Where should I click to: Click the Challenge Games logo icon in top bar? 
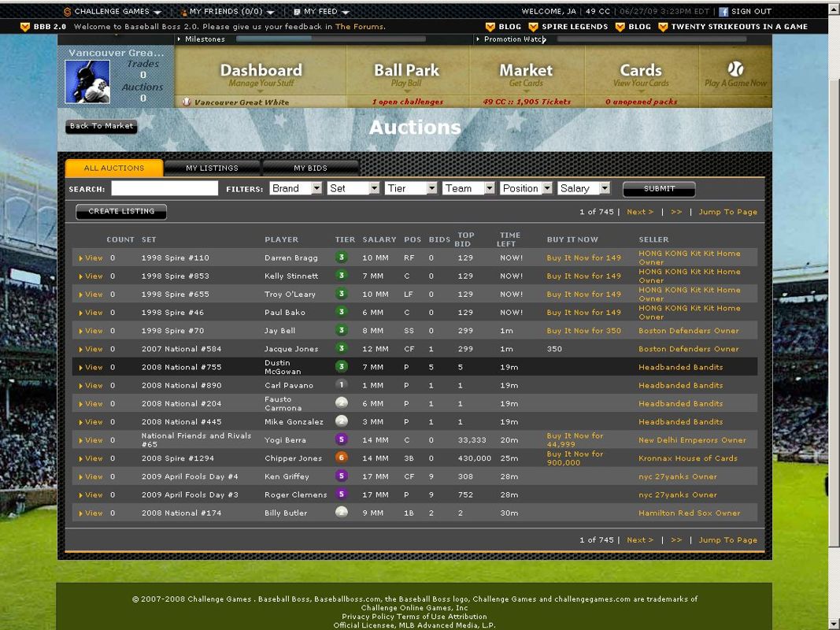(67, 12)
